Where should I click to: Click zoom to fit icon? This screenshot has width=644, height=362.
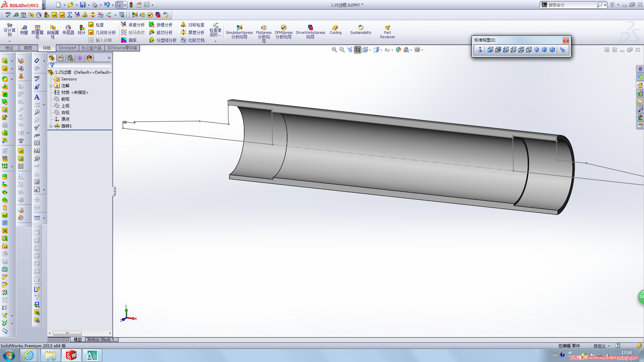pos(334,50)
